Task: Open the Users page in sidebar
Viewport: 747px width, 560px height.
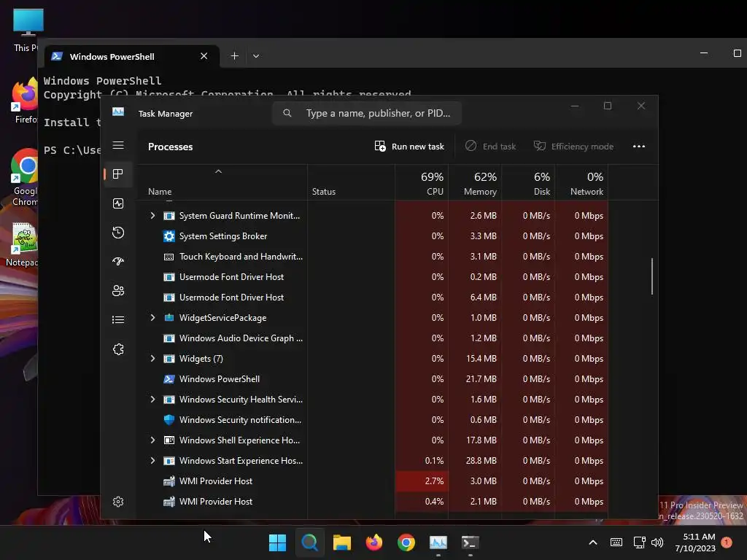Action: (118, 290)
